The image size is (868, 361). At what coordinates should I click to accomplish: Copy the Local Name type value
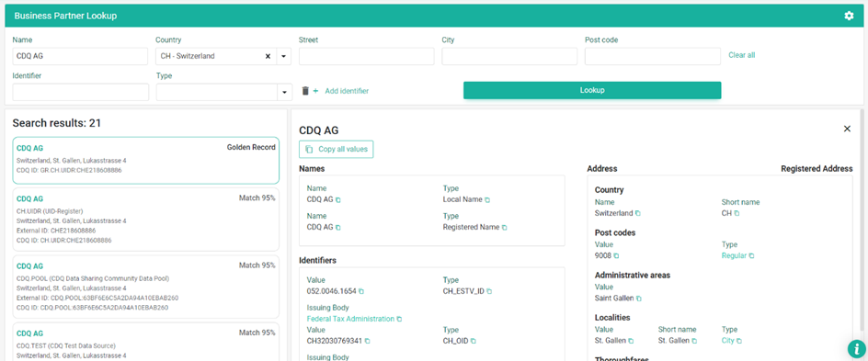click(x=487, y=199)
